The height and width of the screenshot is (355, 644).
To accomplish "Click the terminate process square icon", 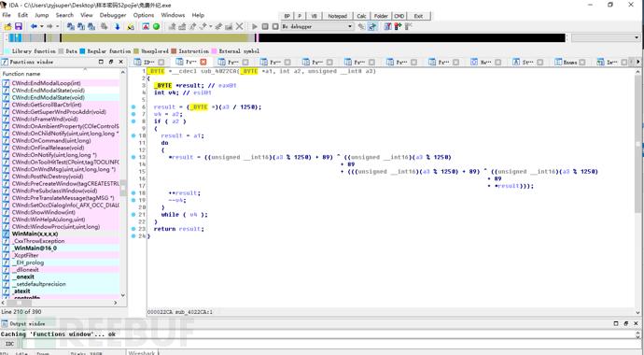I will [275, 26].
